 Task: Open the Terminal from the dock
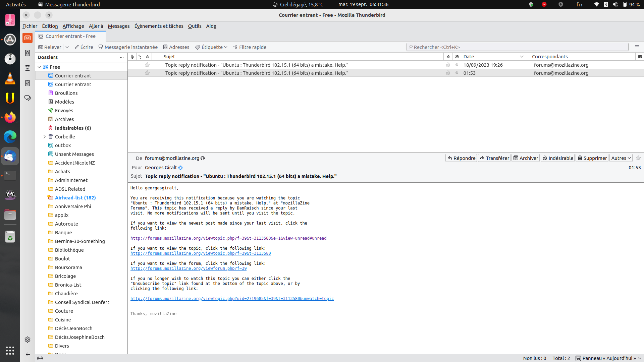tap(10, 176)
